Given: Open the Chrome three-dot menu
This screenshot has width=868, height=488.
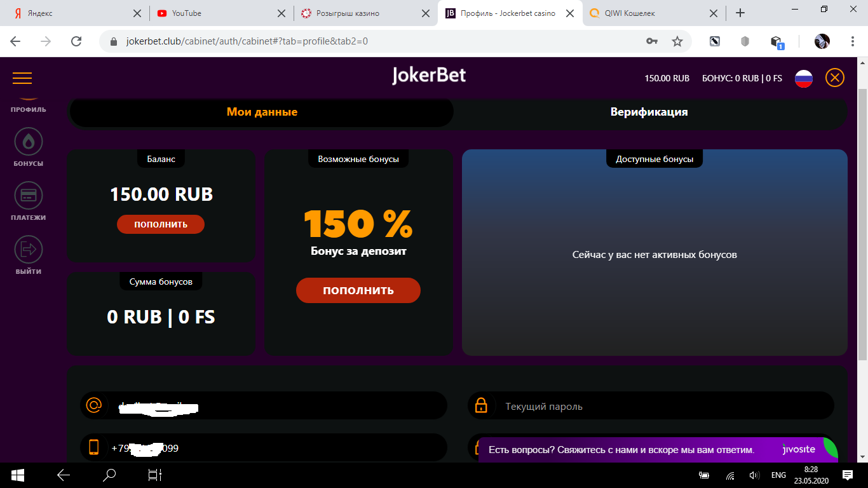Looking at the screenshot, I should 853,41.
